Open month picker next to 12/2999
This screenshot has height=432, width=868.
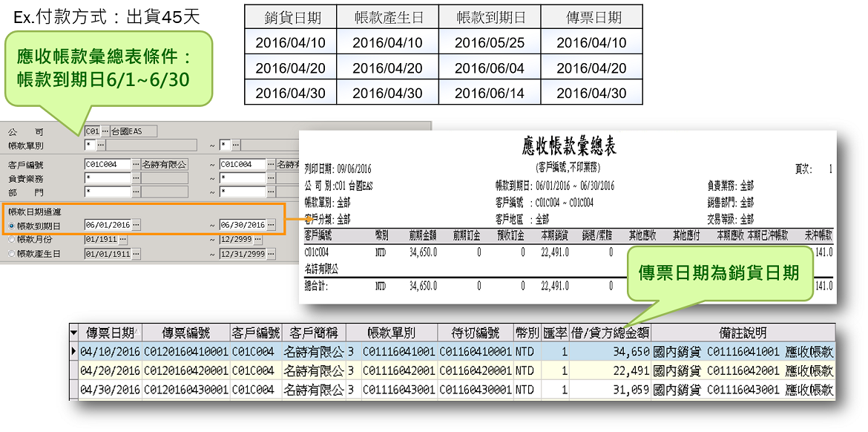coord(257,240)
